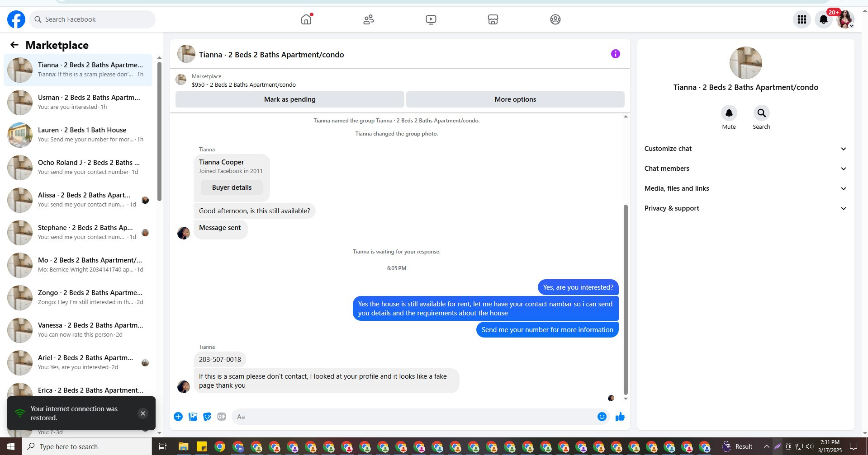Screen dimensions: 868x455
Task: Open the Groups icon in top navigation
Action: (555, 19)
